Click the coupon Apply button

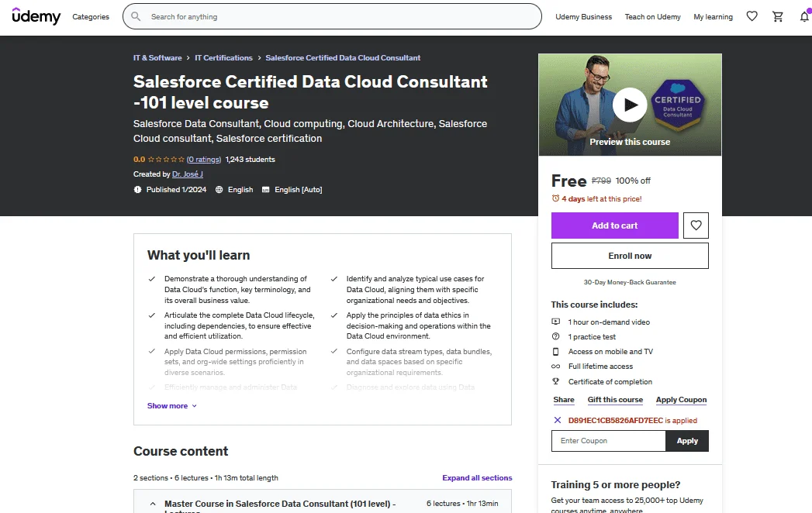(x=687, y=440)
